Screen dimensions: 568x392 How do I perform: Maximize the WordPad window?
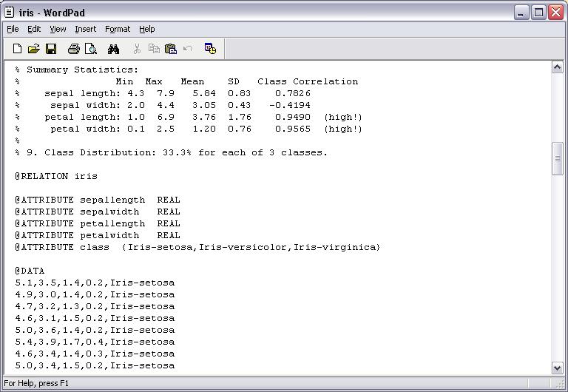pos(538,13)
